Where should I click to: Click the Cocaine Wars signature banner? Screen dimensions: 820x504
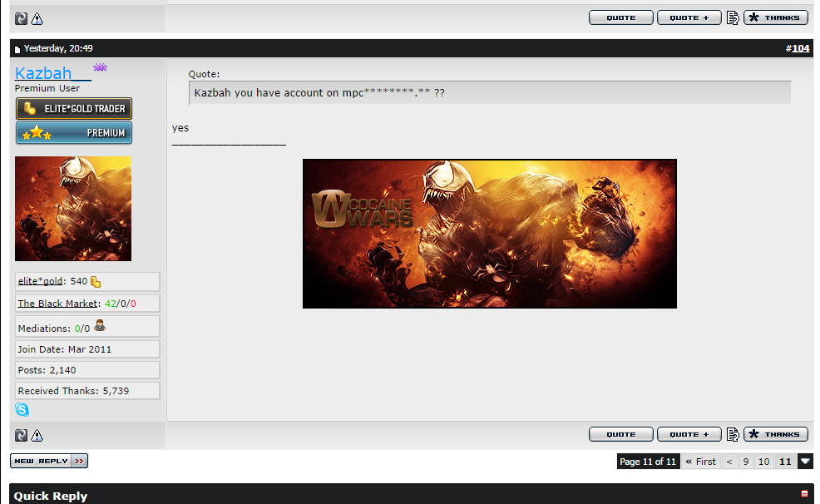pos(490,234)
